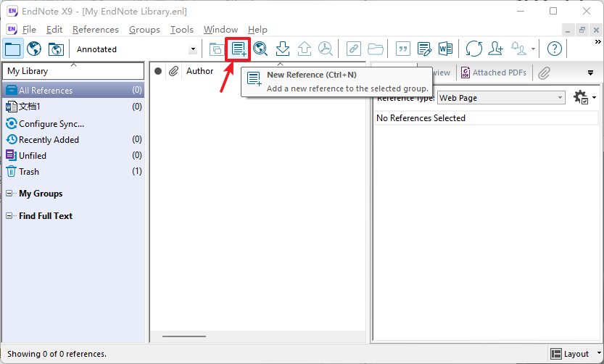This screenshot has width=604, height=364.
Task: Select Integrated Library & Online Search Mode icon
Action: click(x=56, y=49)
